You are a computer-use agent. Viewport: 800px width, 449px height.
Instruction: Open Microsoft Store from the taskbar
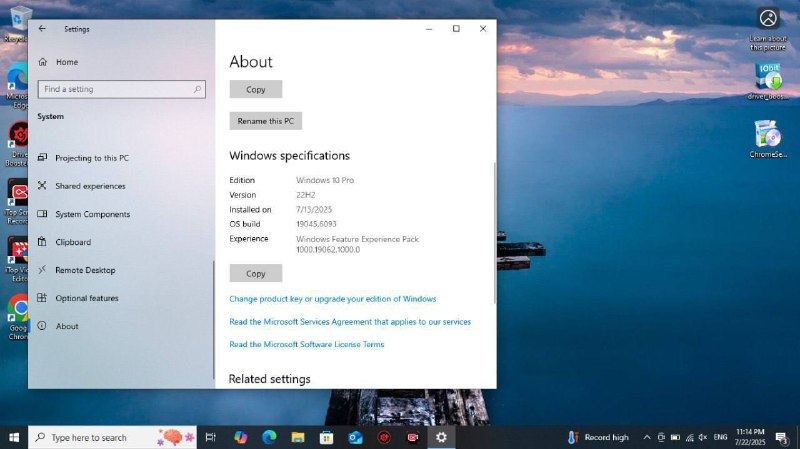coord(327,437)
